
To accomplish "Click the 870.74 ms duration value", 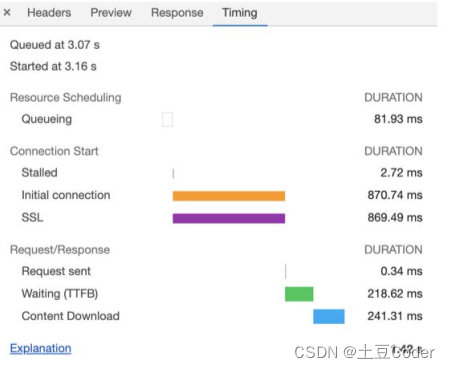I will 395,195.
